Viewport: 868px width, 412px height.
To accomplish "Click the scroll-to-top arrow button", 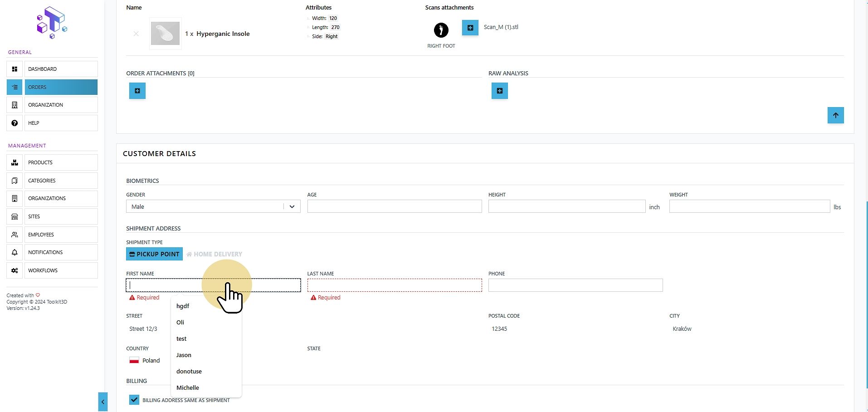I will tap(836, 115).
